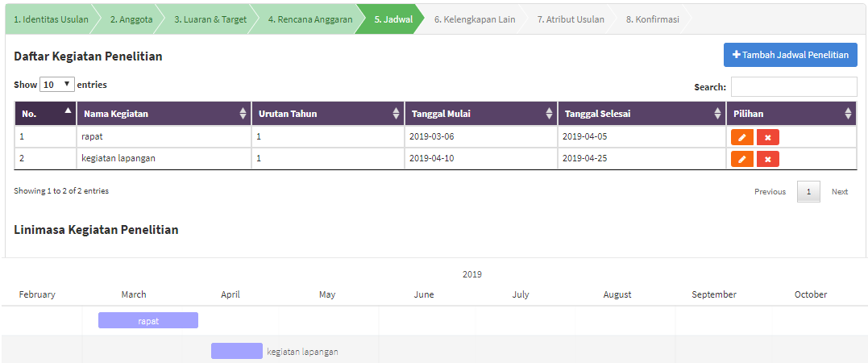
Task: Open step 6. Kelengkapan Lain
Action: coord(475,19)
